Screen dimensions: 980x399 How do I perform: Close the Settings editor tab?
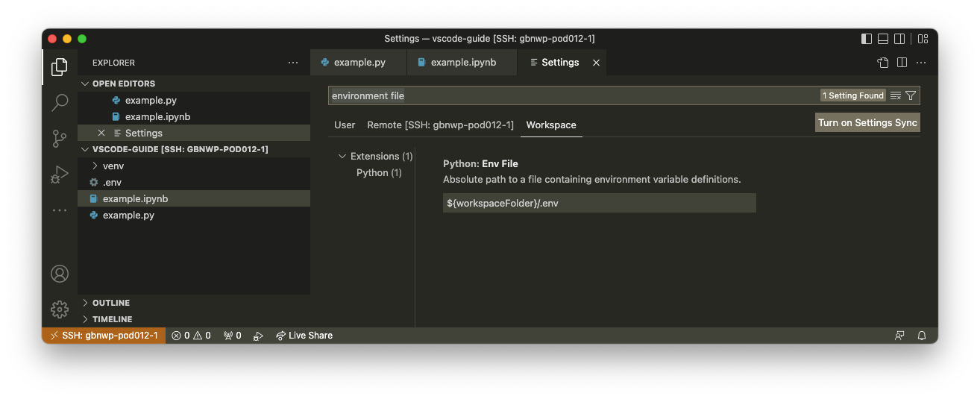pyautogui.click(x=596, y=63)
